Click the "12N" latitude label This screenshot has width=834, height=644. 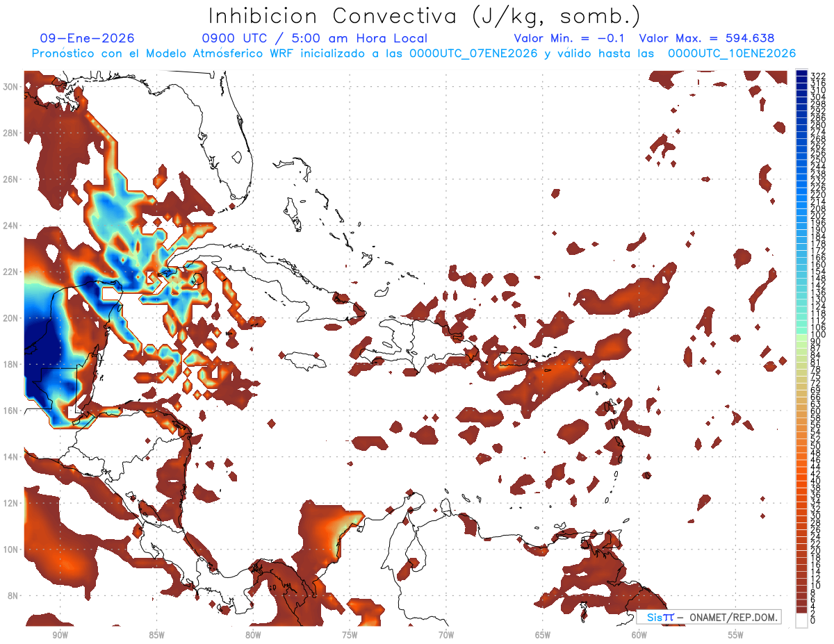12,503
